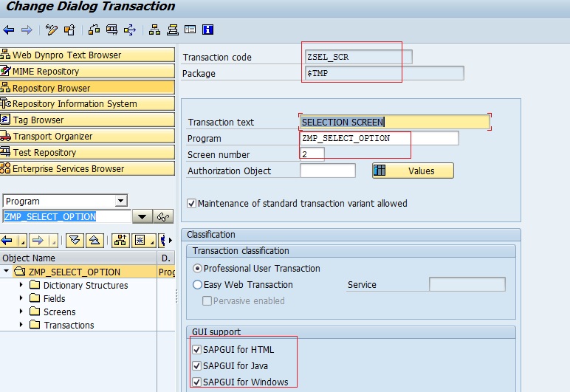The width and height of the screenshot is (570, 392).
Task: Switch to full screen with the layout icon
Action: [190, 30]
